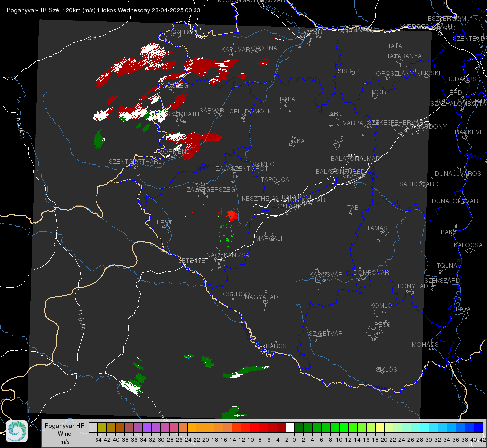Click the LETENYE city label
The width and height of the screenshot is (487, 448).
[192, 261]
